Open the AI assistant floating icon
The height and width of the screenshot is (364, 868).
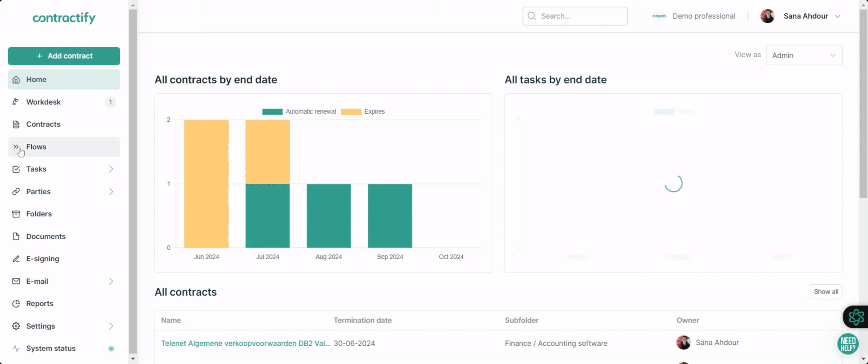tap(856, 316)
